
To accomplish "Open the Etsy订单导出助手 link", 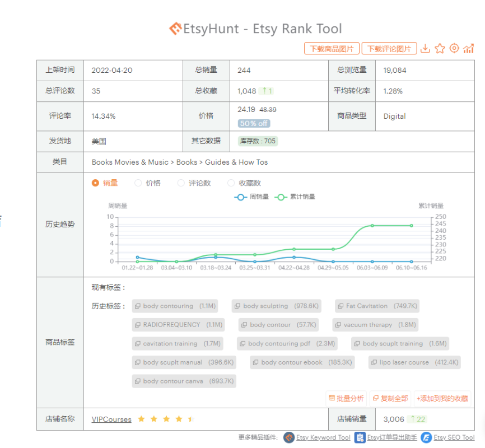I will click(x=392, y=437).
